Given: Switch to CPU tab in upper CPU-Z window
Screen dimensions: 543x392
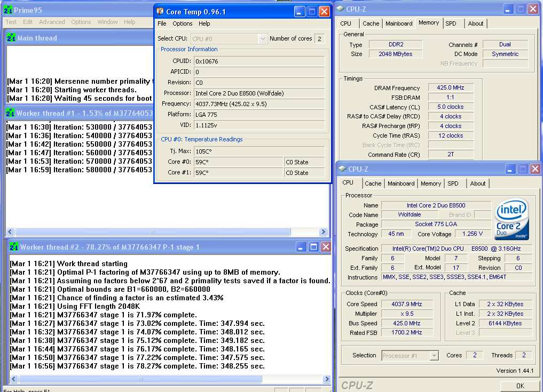Looking at the screenshot, I should (x=345, y=23).
